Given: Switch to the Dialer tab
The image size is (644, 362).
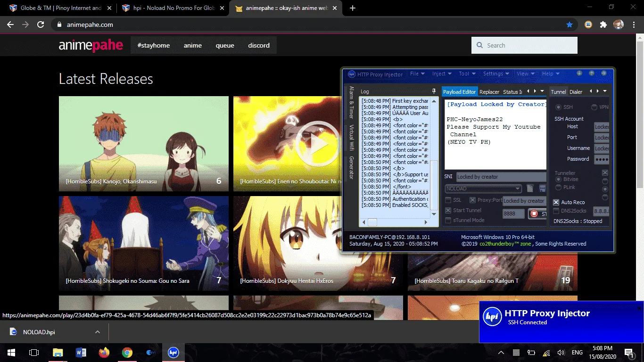Looking at the screenshot, I should 576,92.
